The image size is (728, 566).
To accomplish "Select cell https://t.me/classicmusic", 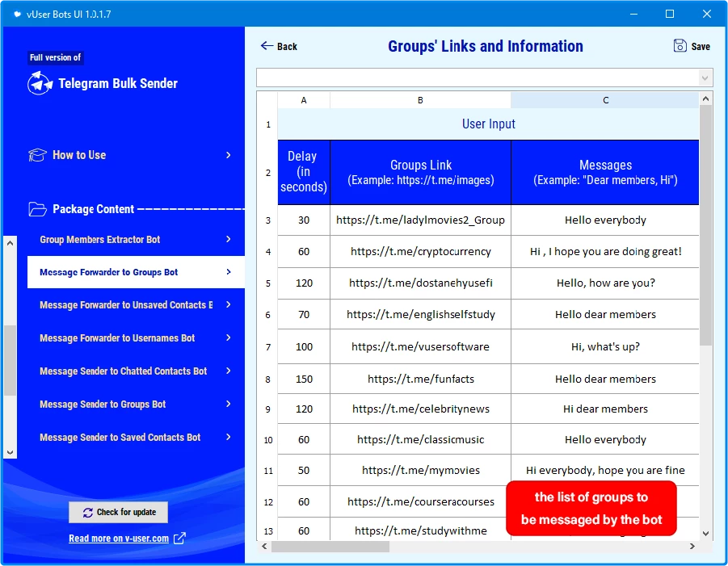I will point(421,439).
